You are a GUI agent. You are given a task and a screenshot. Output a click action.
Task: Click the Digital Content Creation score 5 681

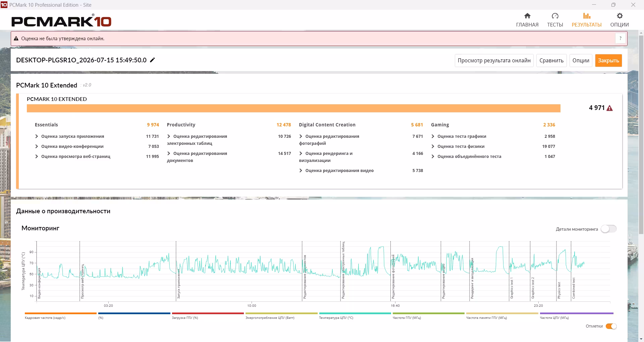click(417, 125)
